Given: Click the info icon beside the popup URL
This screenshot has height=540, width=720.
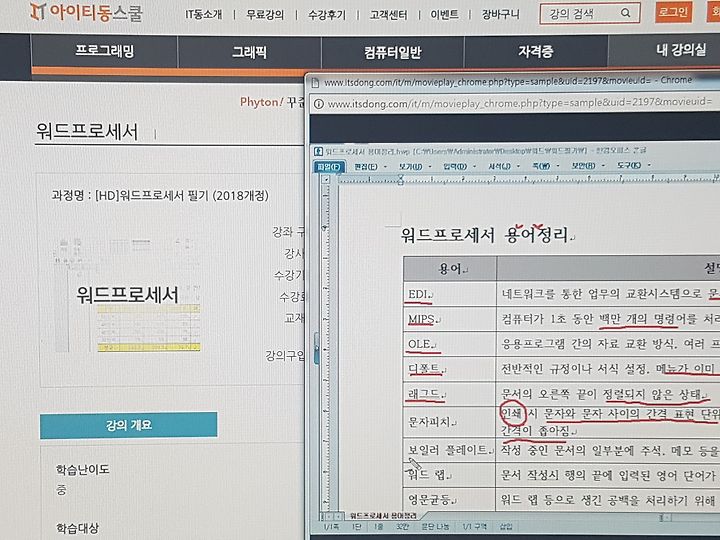Looking at the screenshot, I should click(318, 104).
